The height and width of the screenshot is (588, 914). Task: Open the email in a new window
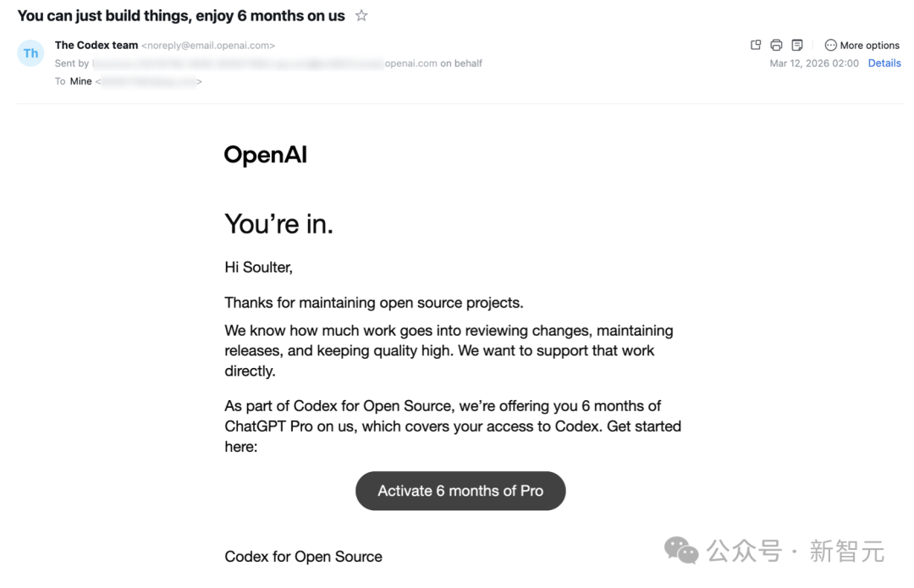(x=756, y=45)
